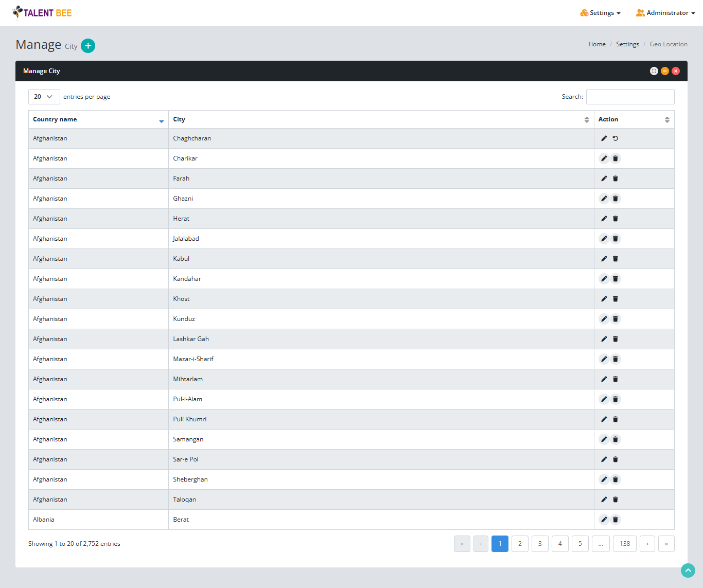703x588 pixels.
Task: Click inside the Search input field
Action: pyautogui.click(x=630, y=96)
